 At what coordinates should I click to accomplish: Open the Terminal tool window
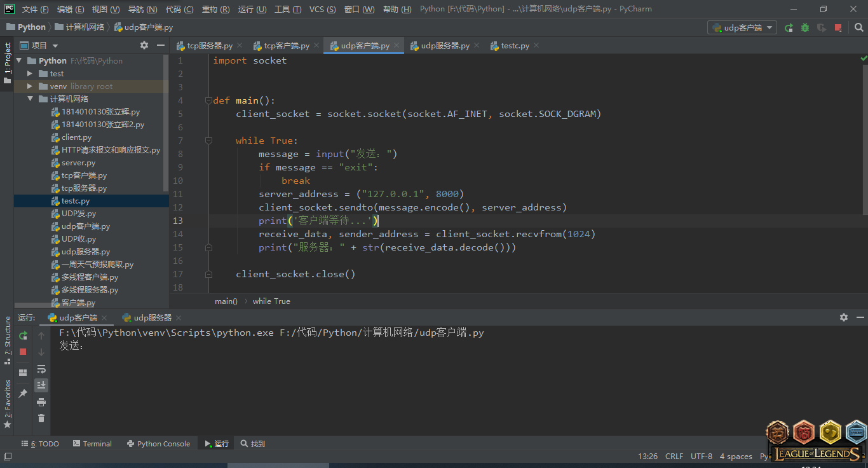click(92, 444)
